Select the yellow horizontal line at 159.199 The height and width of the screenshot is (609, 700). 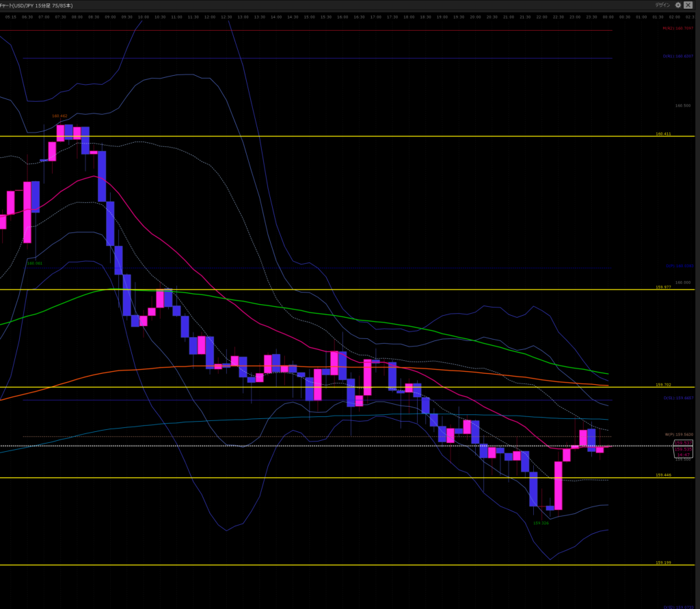342,565
